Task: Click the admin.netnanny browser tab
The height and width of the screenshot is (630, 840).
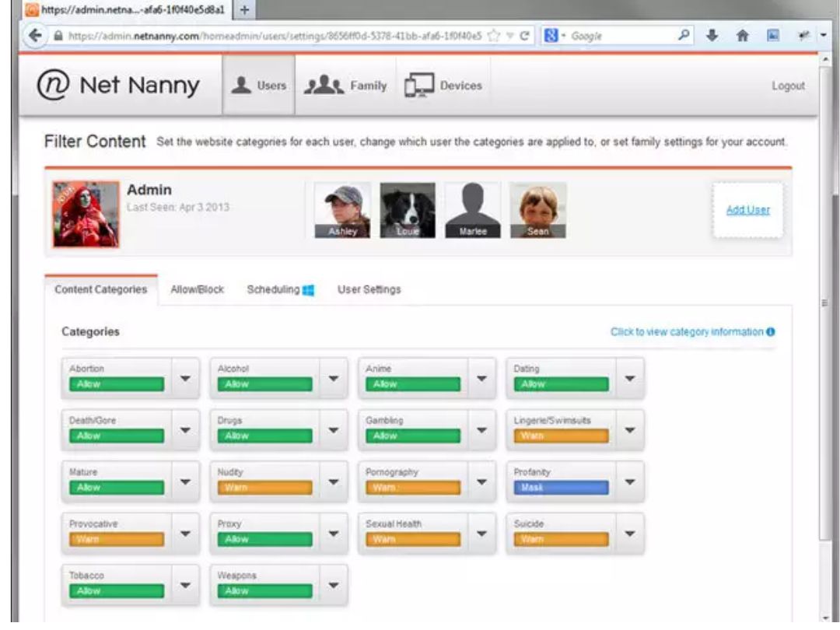Action: pyautogui.click(x=128, y=9)
